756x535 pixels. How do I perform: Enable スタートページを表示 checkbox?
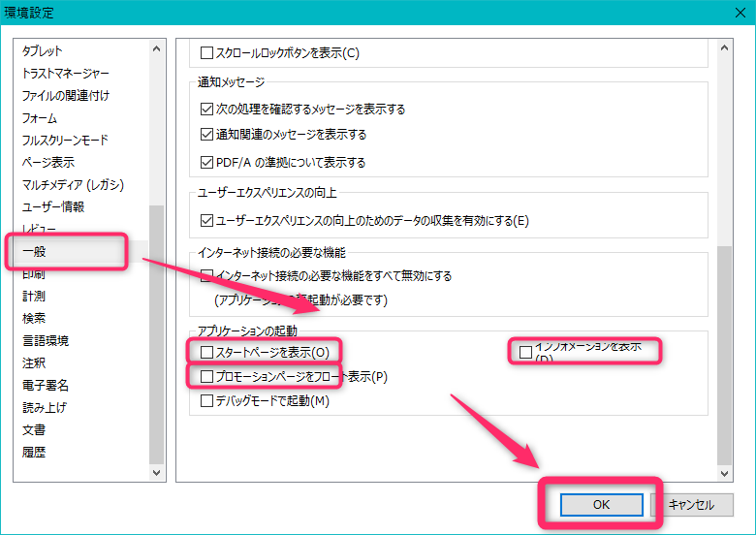205,351
